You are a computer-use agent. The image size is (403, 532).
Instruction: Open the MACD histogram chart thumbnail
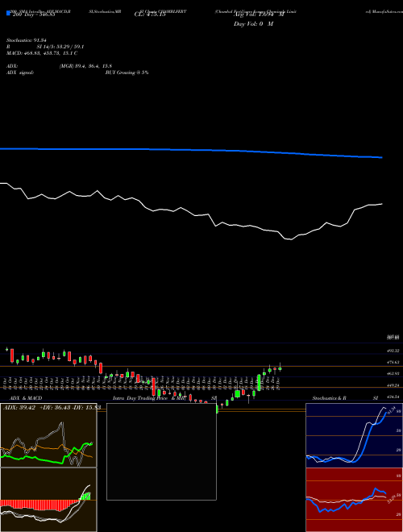(x=48, y=500)
